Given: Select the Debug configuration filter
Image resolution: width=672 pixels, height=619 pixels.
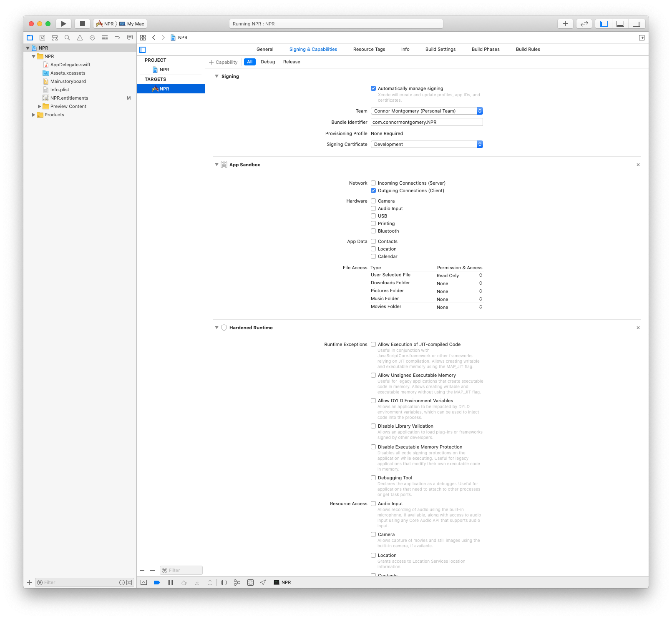Looking at the screenshot, I should 268,62.
